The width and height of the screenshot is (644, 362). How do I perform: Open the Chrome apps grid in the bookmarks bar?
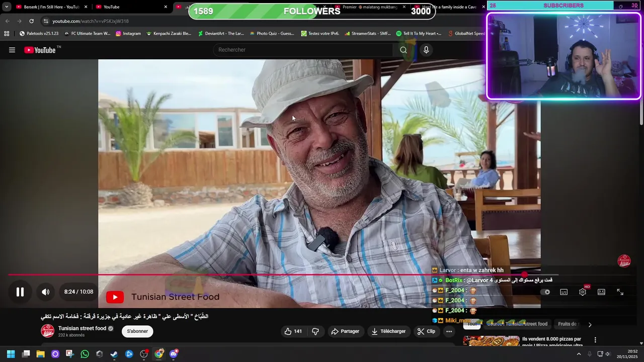tap(7, 34)
